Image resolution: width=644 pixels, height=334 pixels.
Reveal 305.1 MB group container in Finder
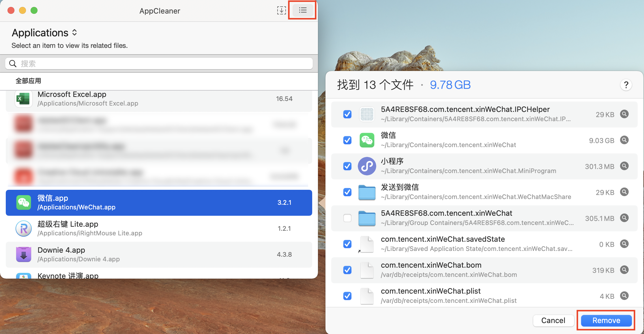(x=624, y=218)
